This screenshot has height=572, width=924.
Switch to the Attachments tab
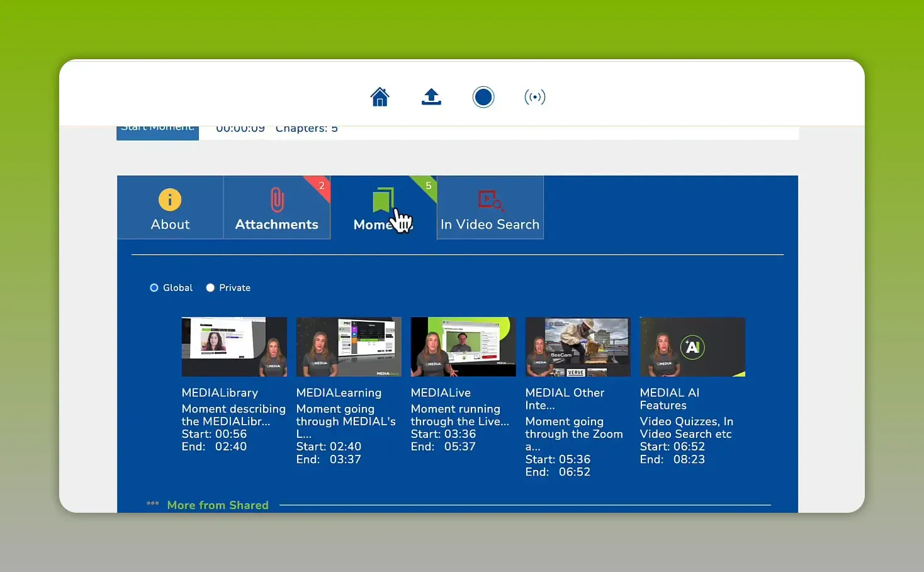point(277,207)
